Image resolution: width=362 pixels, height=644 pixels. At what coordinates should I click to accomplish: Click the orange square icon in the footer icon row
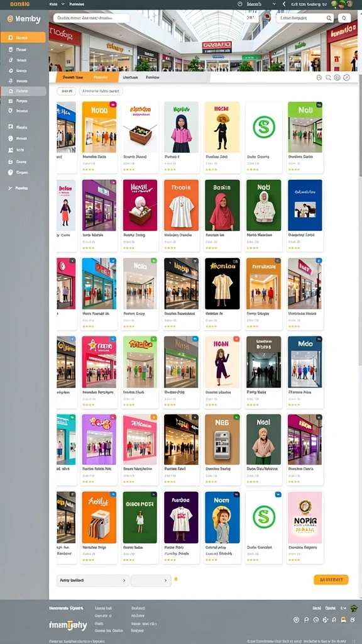coord(344,619)
